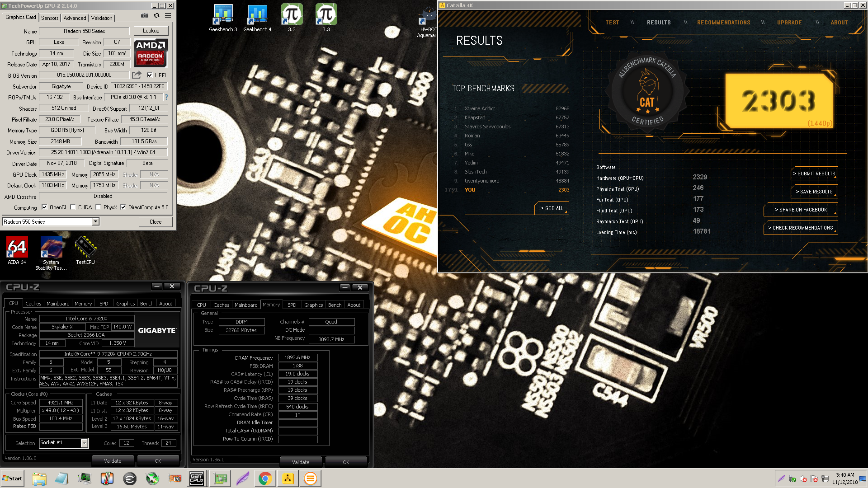
Task: Switch to GBT CPU-Z taskbar button
Action: [x=197, y=479]
